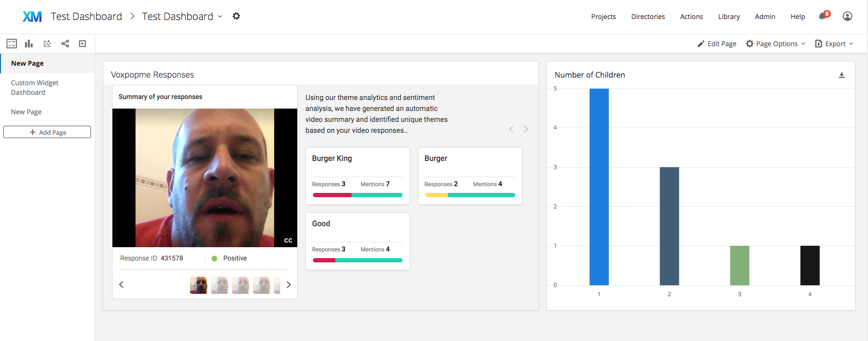Click the Summary of your responses heading
Image resolution: width=868 pixels, height=341 pixels.
pos(161,97)
